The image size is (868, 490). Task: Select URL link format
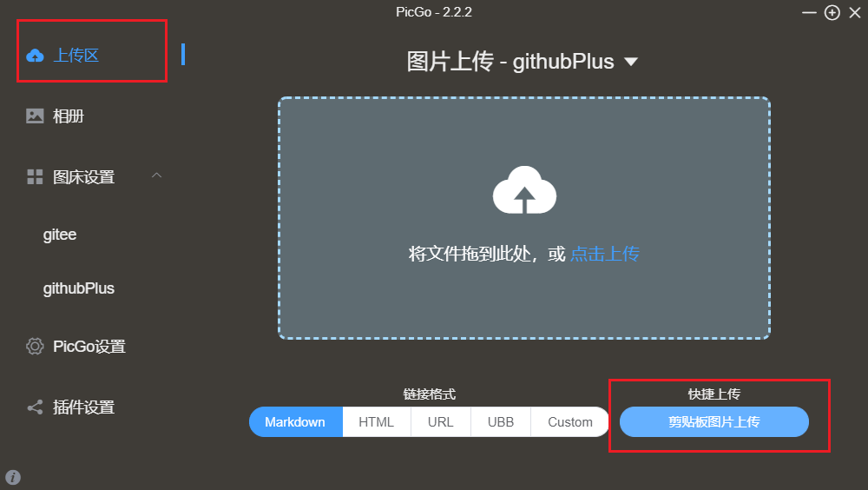[441, 422]
